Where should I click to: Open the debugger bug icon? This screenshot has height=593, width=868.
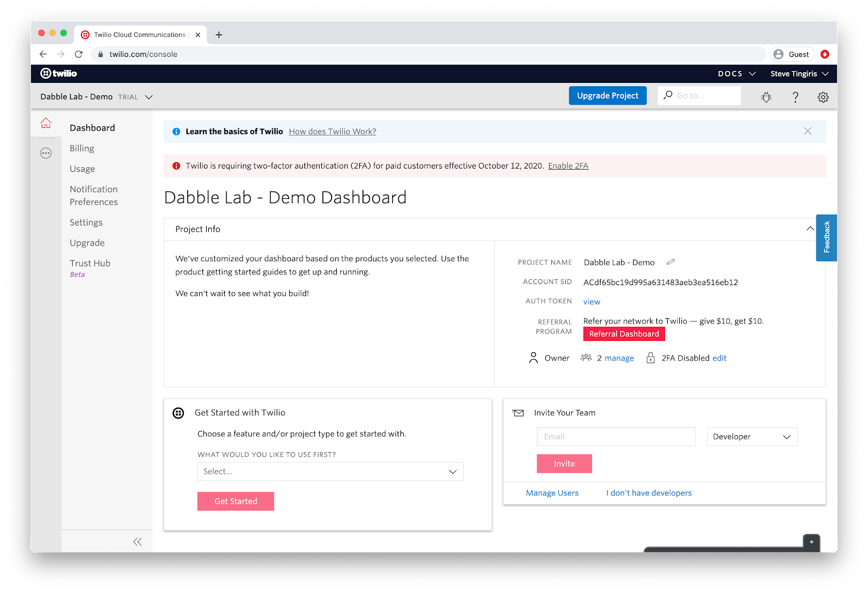coord(766,97)
